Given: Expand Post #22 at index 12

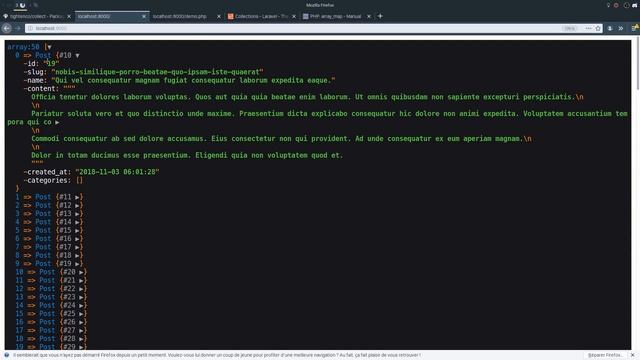Looking at the screenshot, I should pos(81,289).
